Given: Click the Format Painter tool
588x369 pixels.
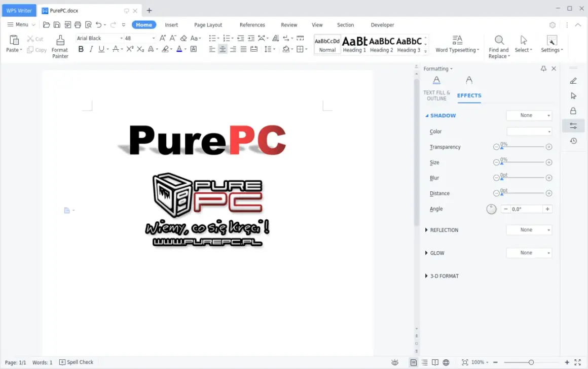Looking at the screenshot, I should click(60, 47).
